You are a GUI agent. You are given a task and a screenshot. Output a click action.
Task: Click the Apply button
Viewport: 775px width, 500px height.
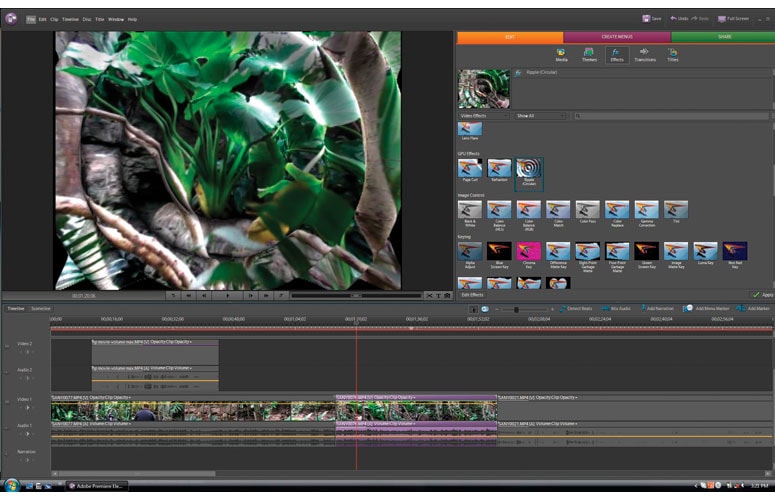click(763, 295)
